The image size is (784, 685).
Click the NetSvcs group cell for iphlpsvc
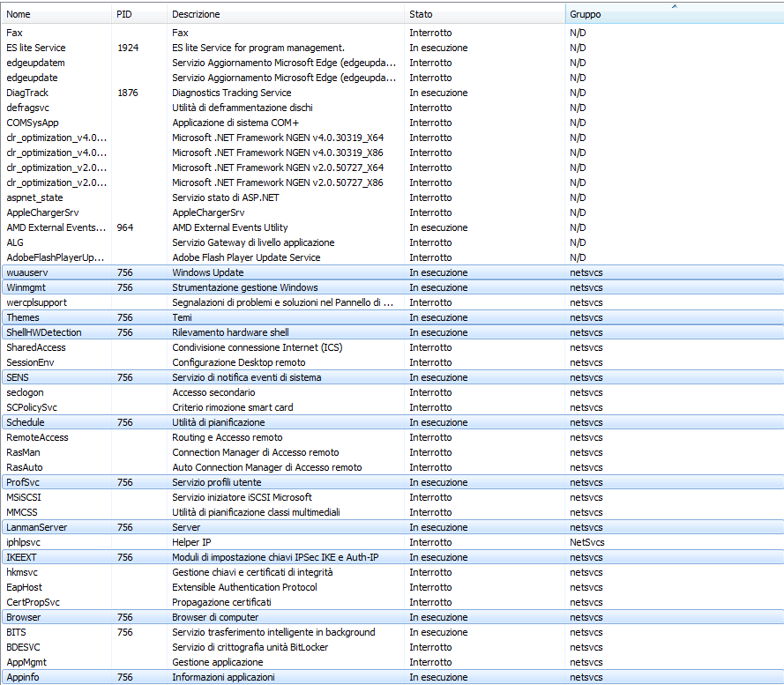click(x=587, y=543)
